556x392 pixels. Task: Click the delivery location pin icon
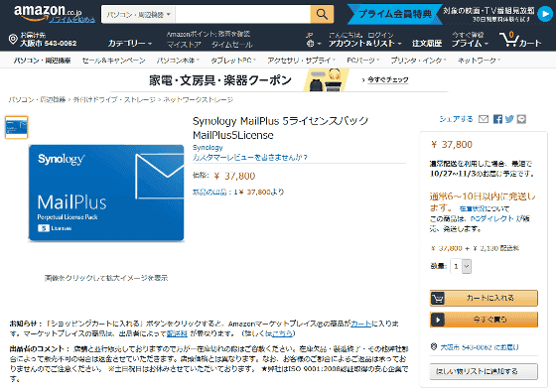tap(13, 39)
